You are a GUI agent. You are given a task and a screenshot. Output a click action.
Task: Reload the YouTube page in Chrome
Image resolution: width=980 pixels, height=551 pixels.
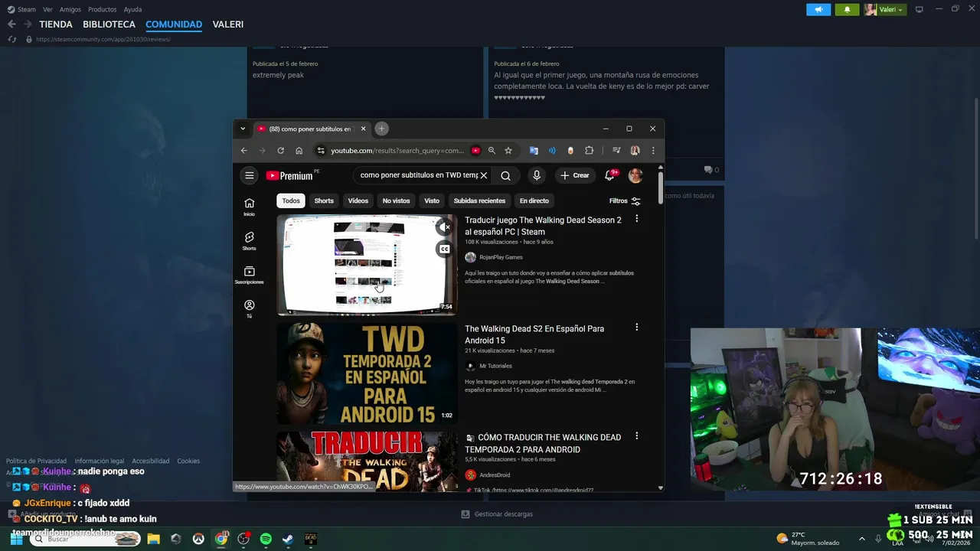click(280, 151)
